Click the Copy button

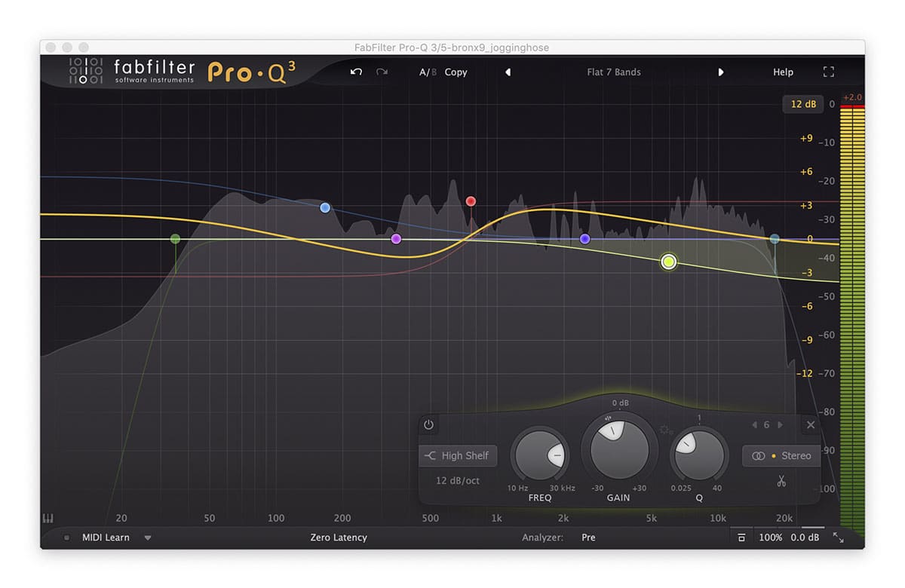pyautogui.click(x=456, y=72)
